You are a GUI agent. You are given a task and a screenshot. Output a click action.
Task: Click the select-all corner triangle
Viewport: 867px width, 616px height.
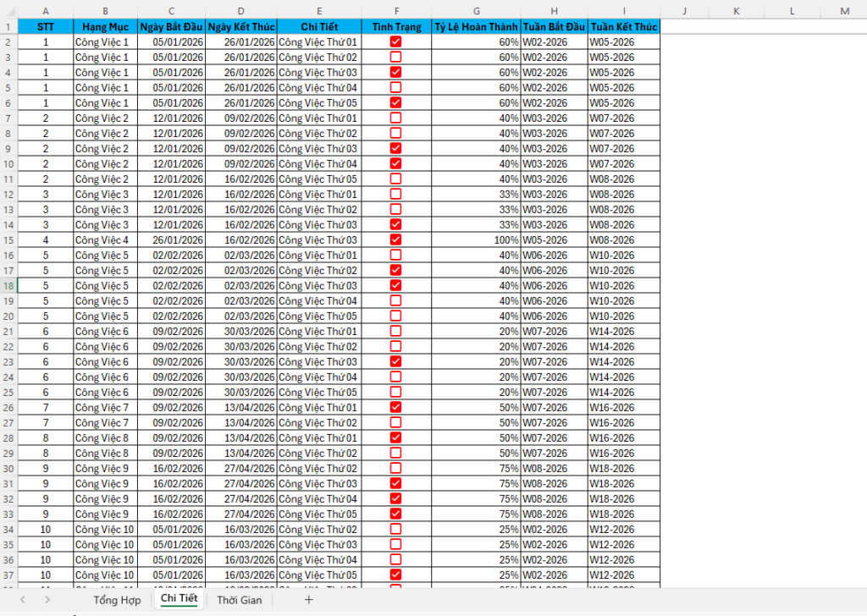8,11
